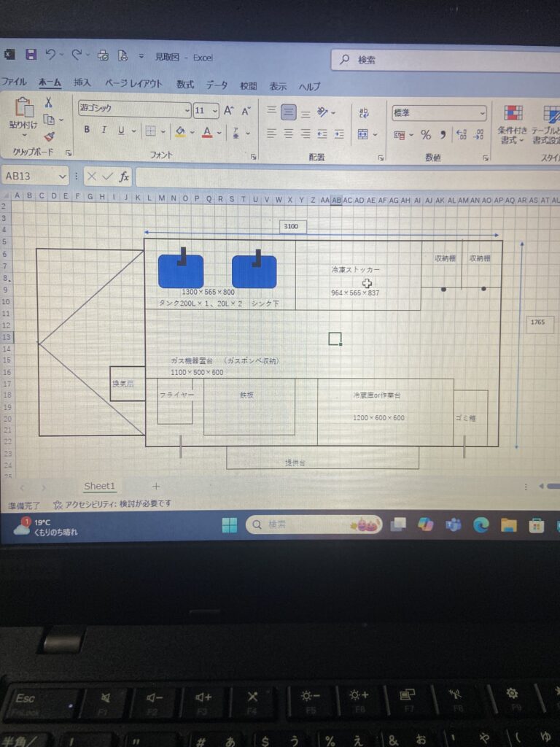This screenshot has width=560, height=747.
Task: Align cell text to the right
Action: tap(306, 134)
